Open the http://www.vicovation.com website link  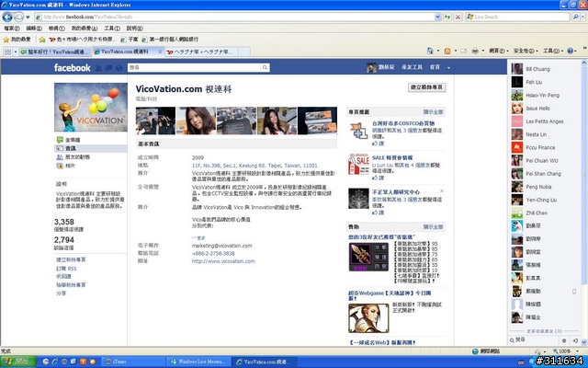223,261
